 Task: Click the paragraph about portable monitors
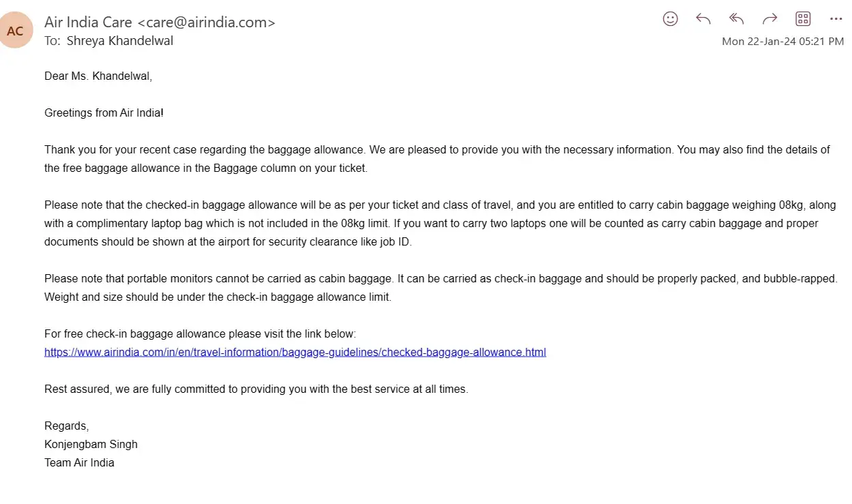(x=440, y=288)
